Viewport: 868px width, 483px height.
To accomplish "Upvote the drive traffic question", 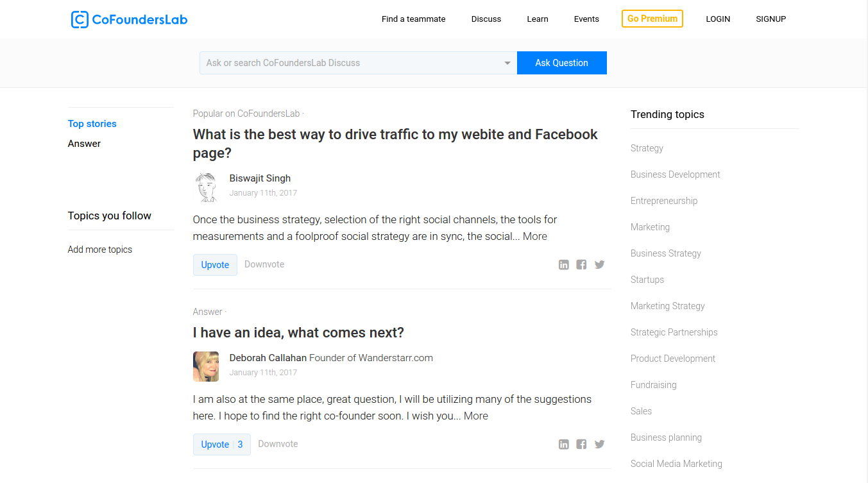I will 215,265.
